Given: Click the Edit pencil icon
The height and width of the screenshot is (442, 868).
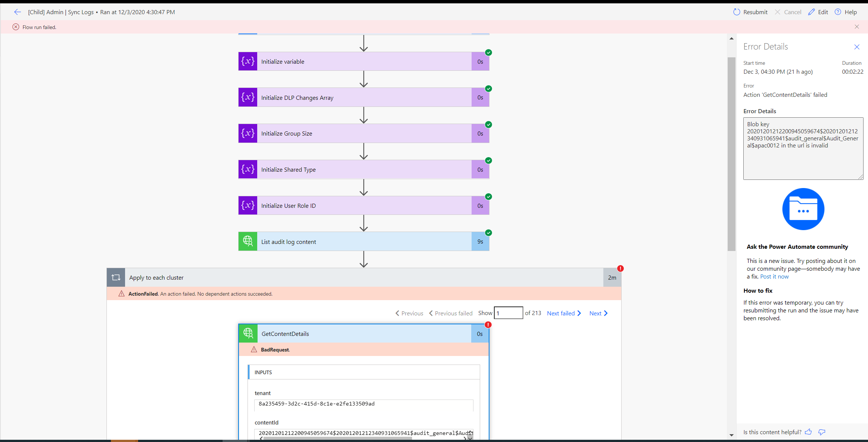Looking at the screenshot, I should tap(812, 12).
